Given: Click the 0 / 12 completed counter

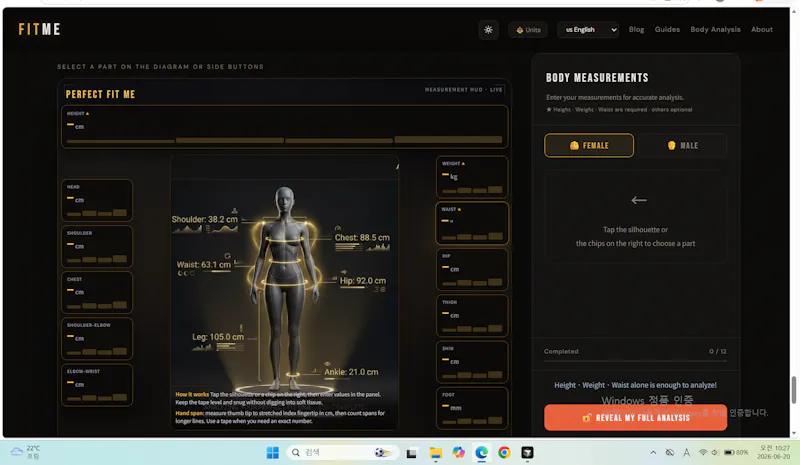Looking at the screenshot, I should (717, 351).
